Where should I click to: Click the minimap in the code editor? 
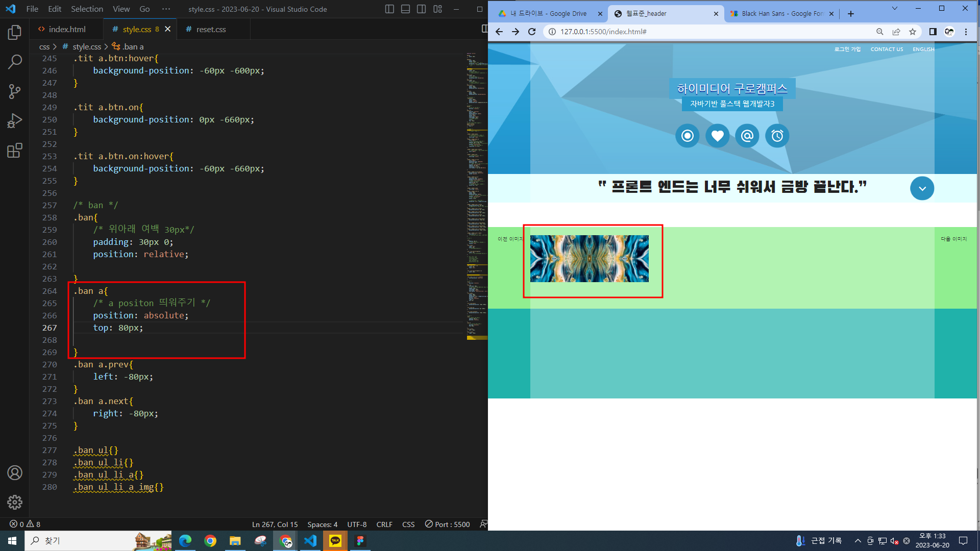pyautogui.click(x=477, y=204)
